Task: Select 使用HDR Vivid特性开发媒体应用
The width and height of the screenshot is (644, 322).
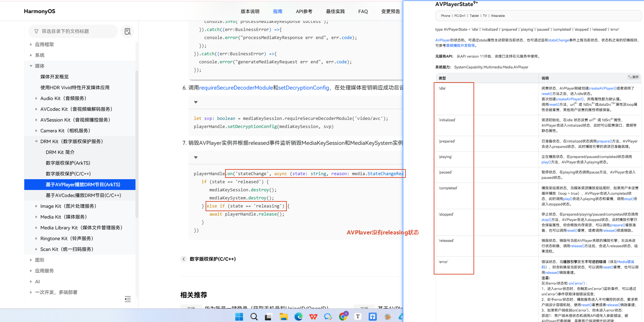Action: (75, 88)
